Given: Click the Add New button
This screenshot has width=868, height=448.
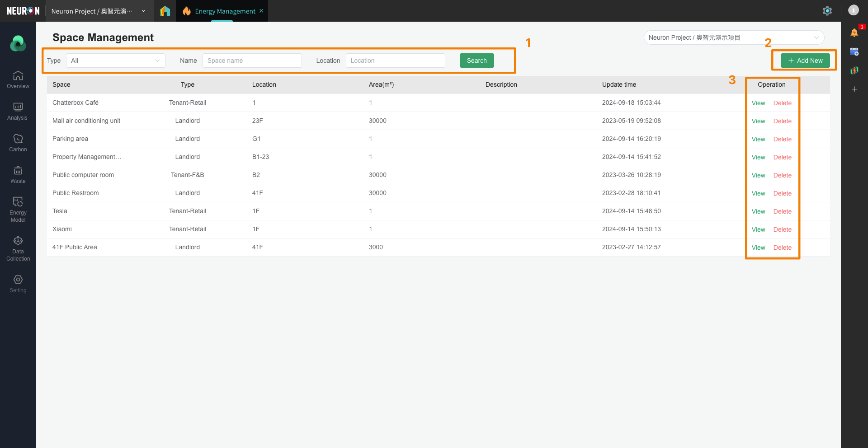Looking at the screenshot, I should [x=805, y=61].
